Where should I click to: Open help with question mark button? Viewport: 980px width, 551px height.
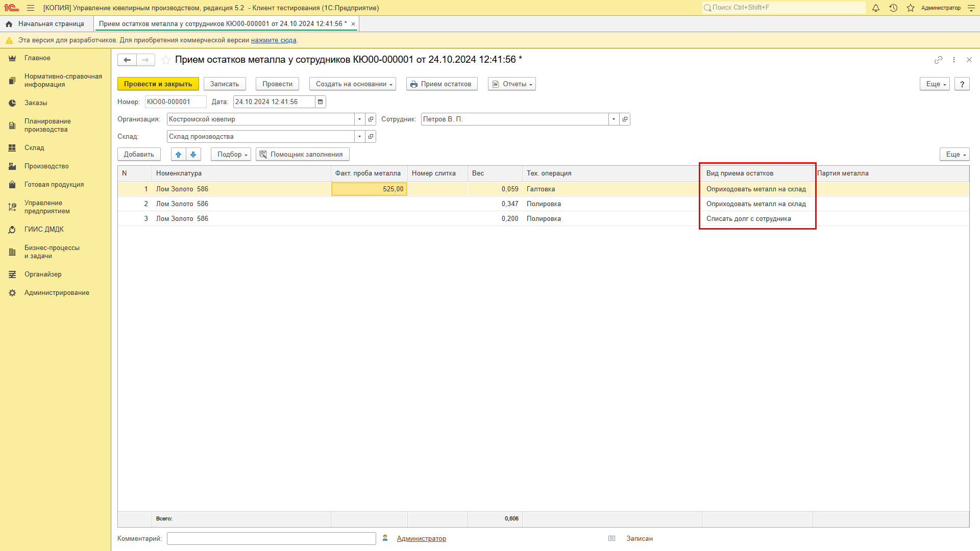click(x=962, y=84)
